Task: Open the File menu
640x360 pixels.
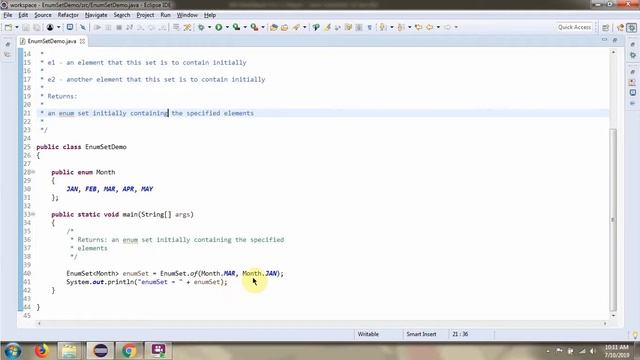Action: [8, 15]
